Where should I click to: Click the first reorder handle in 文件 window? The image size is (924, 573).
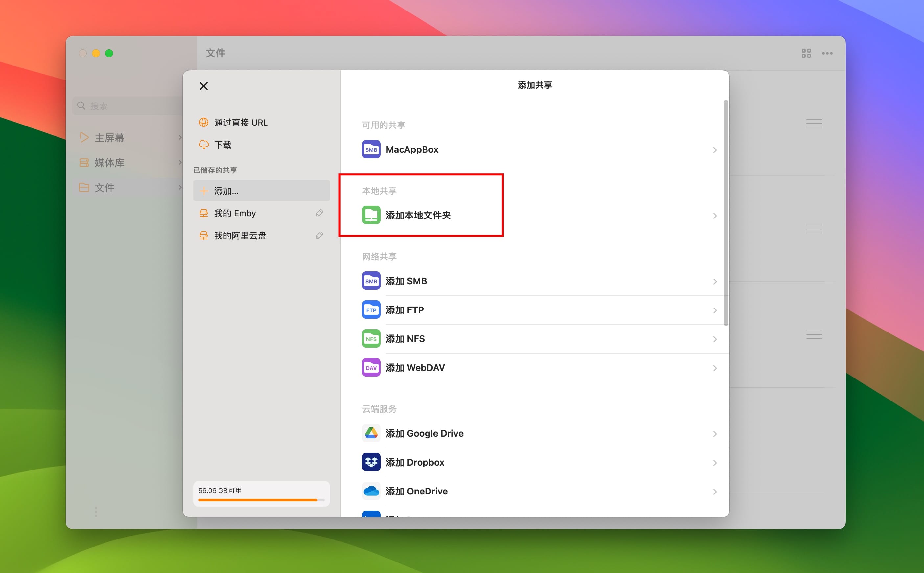pyautogui.click(x=814, y=123)
